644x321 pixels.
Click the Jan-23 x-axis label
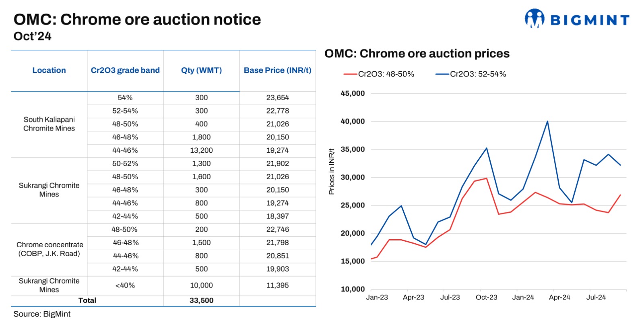point(377,298)
